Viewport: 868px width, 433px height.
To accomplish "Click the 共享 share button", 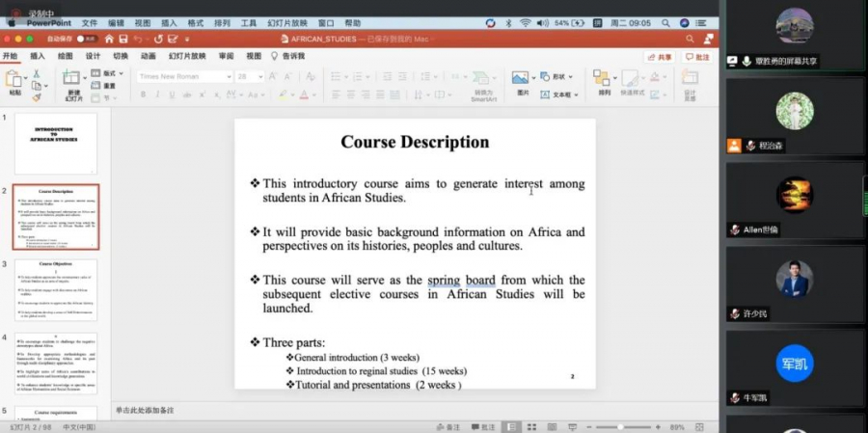I will pyautogui.click(x=660, y=57).
